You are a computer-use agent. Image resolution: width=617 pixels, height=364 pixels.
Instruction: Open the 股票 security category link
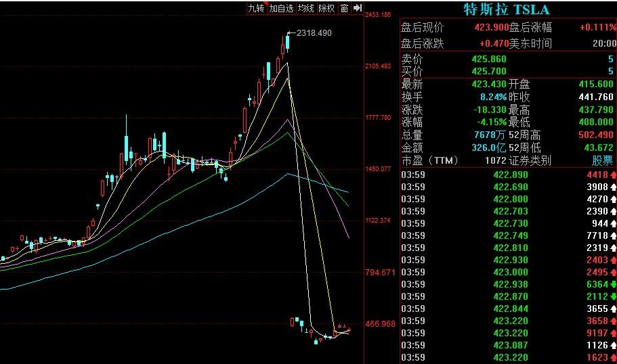[x=603, y=160]
